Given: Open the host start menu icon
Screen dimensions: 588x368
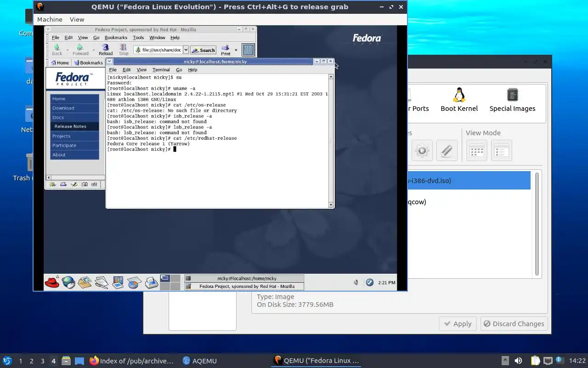Looking at the screenshot, I should (7, 361).
